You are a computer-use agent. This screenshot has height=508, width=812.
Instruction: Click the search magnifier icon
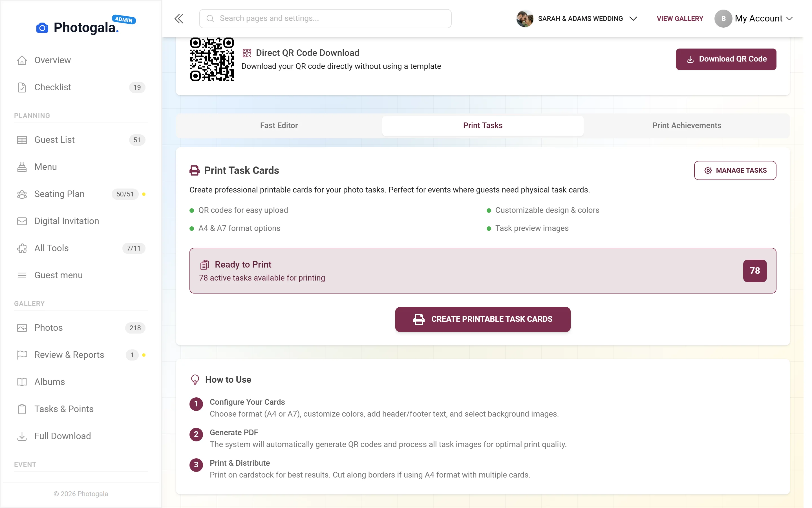(210, 18)
